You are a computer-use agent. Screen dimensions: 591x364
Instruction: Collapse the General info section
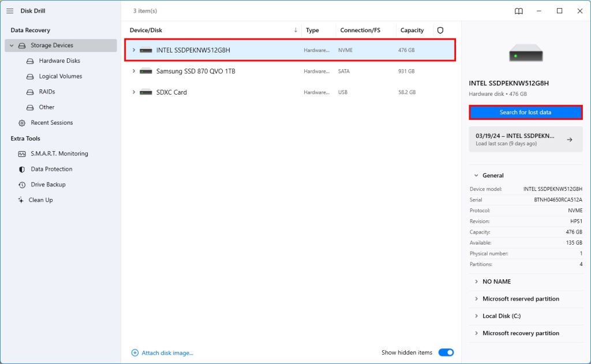[x=476, y=175]
